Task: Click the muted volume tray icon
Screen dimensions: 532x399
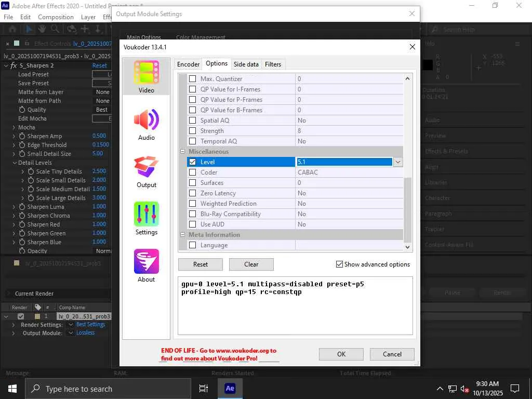Action: 464,389
